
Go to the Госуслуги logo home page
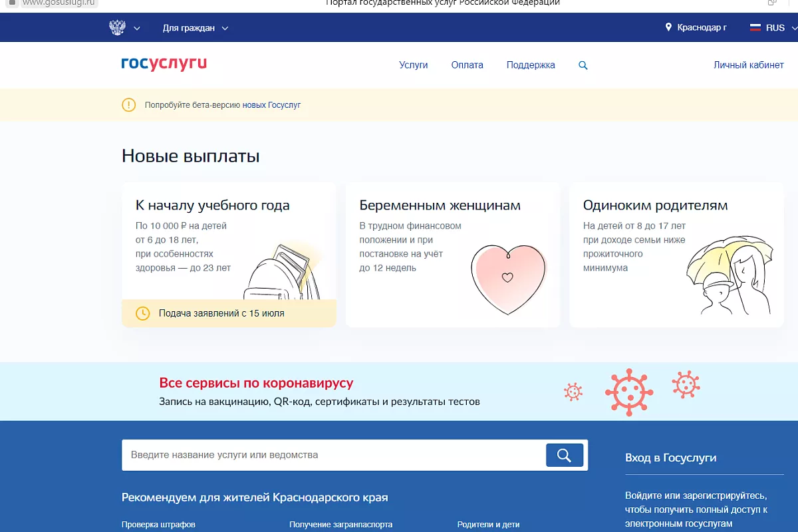[x=164, y=64]
